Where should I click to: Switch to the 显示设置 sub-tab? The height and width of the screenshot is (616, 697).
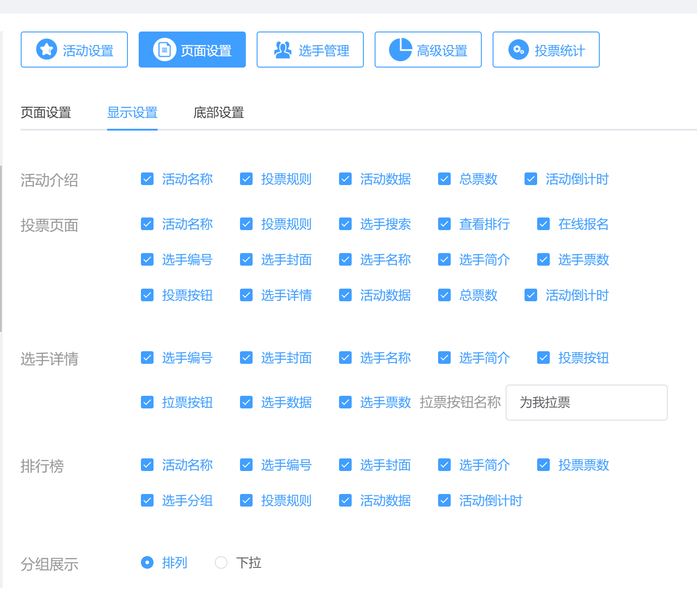[132, 113]
